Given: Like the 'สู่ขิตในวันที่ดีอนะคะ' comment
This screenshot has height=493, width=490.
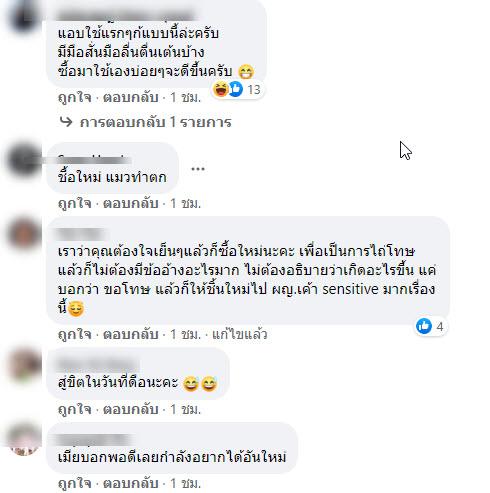Looking at the screenshot, I should (x=75, y=409).
